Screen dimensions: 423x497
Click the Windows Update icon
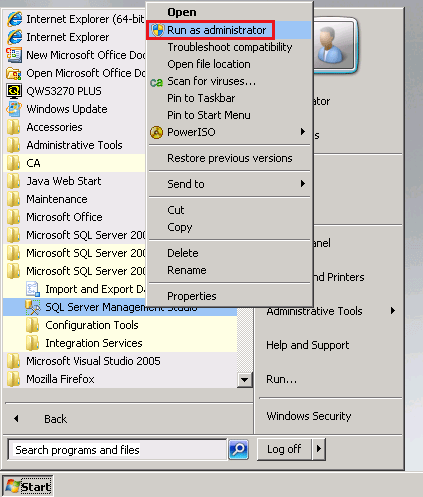point(14,109)
